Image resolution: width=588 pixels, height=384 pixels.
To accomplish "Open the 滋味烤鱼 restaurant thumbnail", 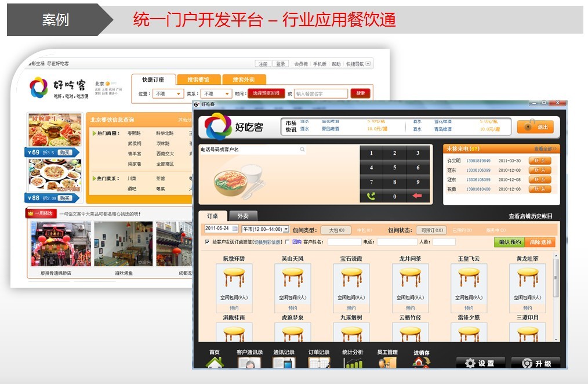I will coord(124,244).
